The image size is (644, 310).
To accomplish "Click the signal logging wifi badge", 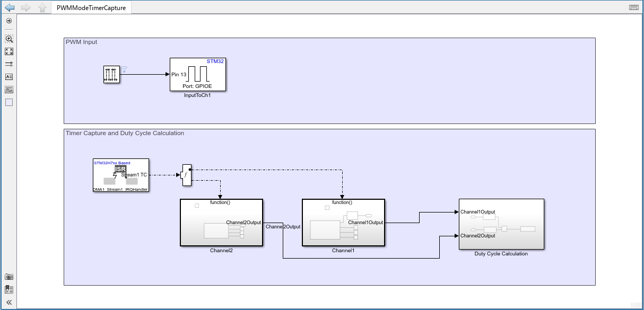I will 125,69.
